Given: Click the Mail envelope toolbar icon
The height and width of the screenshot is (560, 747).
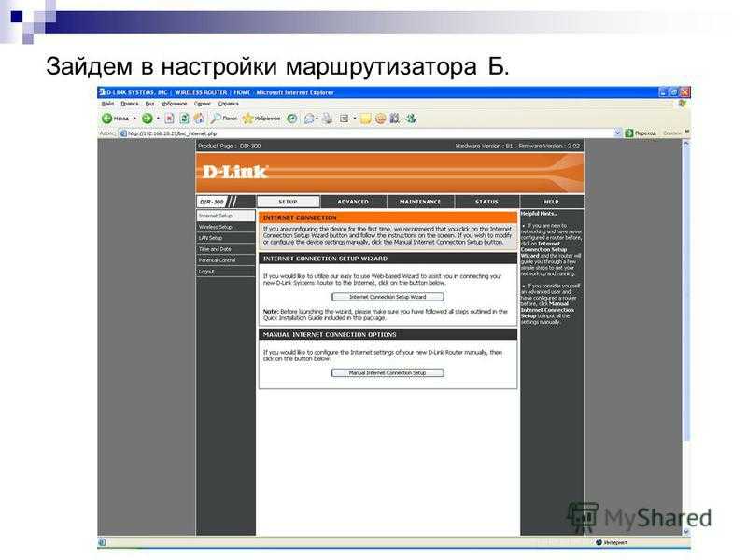Looking at the screenshot, I should point(309,119).
